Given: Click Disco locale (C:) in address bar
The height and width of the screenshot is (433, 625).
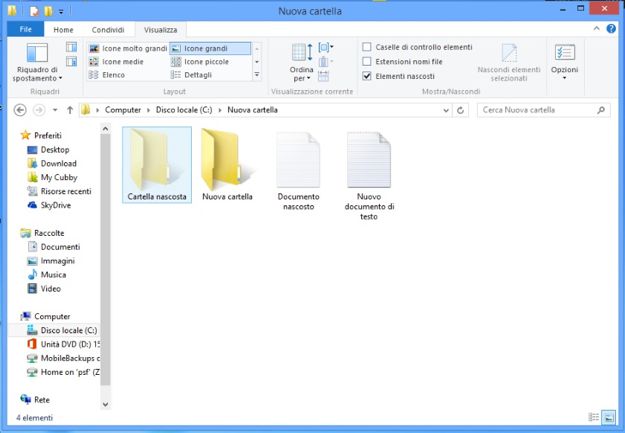Looking at the screenshot, I should 184,110.
